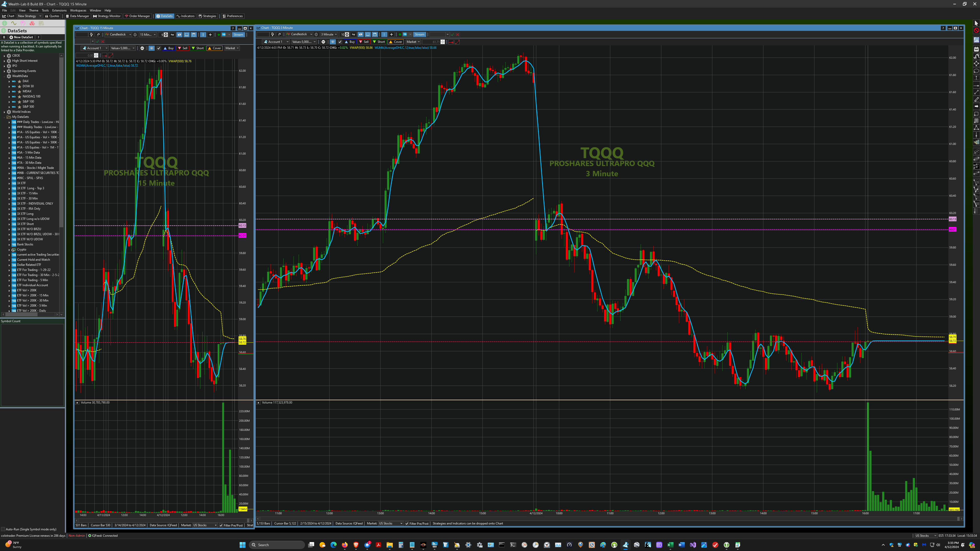Expand the NASDAQ 100 dataset
The image size is (980, 551).
9,97
